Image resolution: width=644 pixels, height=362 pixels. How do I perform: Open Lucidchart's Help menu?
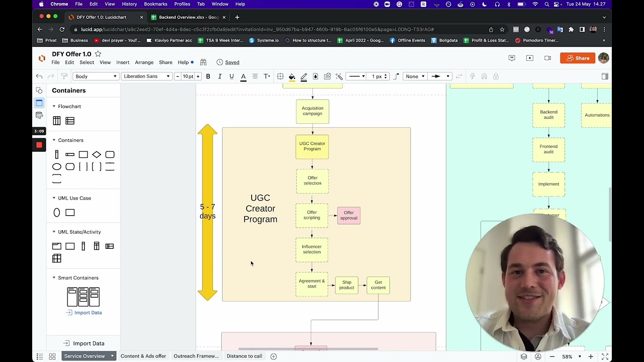(x=183, y=62)
